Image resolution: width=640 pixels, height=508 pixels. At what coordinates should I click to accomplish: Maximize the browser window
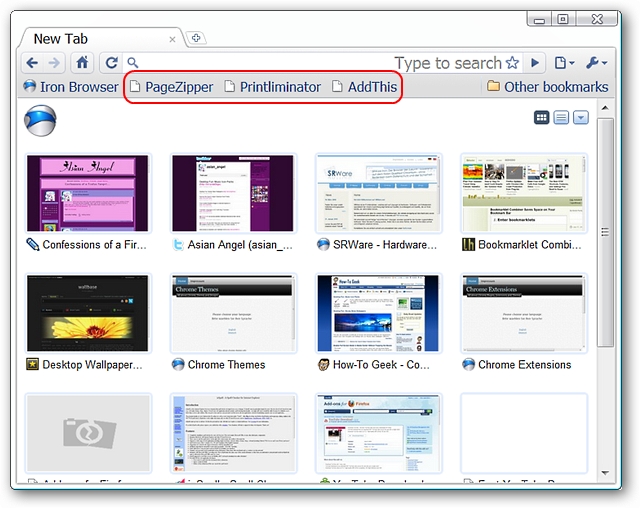coord(563,19)
